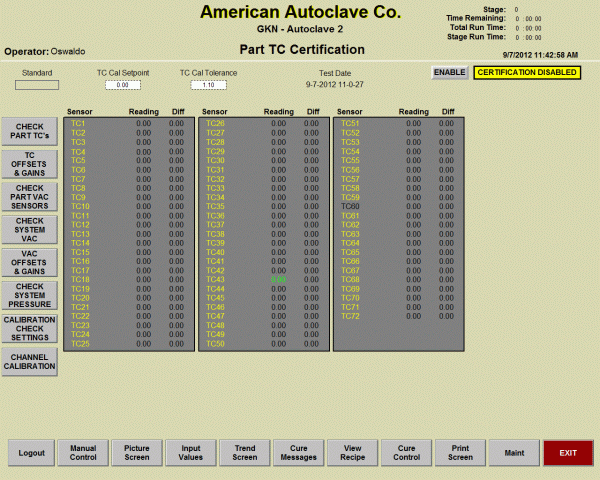600x480 pixels.
Task: Click the TC Cal Setpoint field
Action: tap(122, 86)
